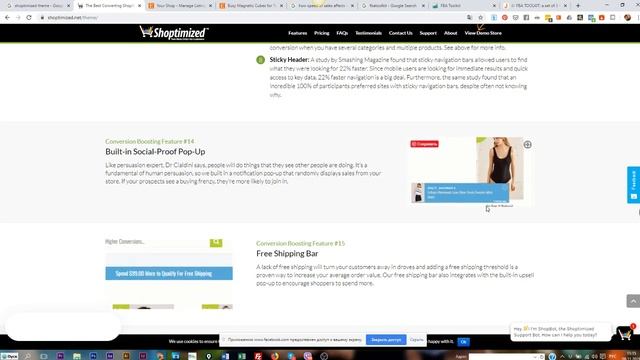Reload the page with refresh icon
Screen dimensions: 640x360
[29, 18]
